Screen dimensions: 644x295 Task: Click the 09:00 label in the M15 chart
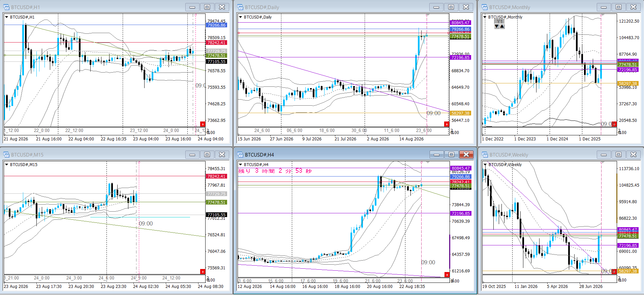click(146, 224)
